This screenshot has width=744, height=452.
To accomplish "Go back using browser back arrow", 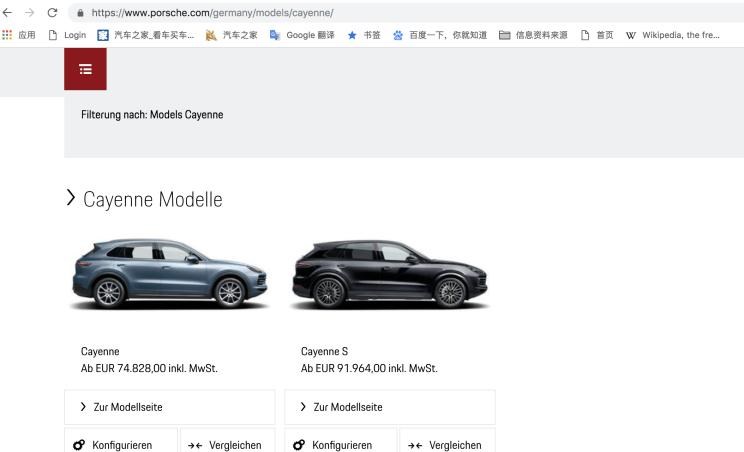I will [8, 13].
